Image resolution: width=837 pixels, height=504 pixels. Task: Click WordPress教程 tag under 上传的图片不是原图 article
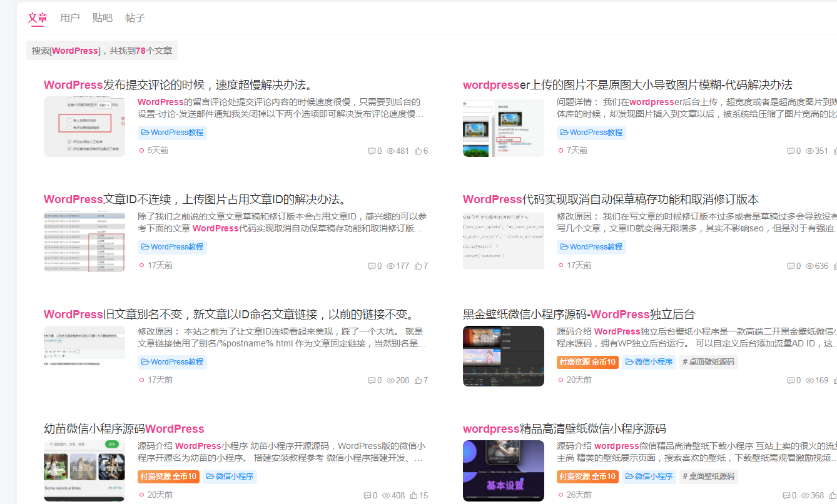click(591, 133)
